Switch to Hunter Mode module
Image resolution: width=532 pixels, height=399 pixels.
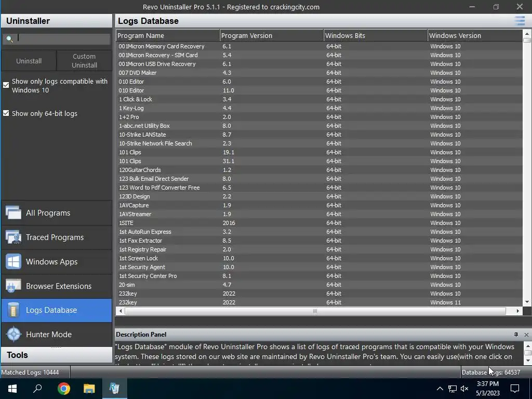pyautogui.click(x=57, y=334)
